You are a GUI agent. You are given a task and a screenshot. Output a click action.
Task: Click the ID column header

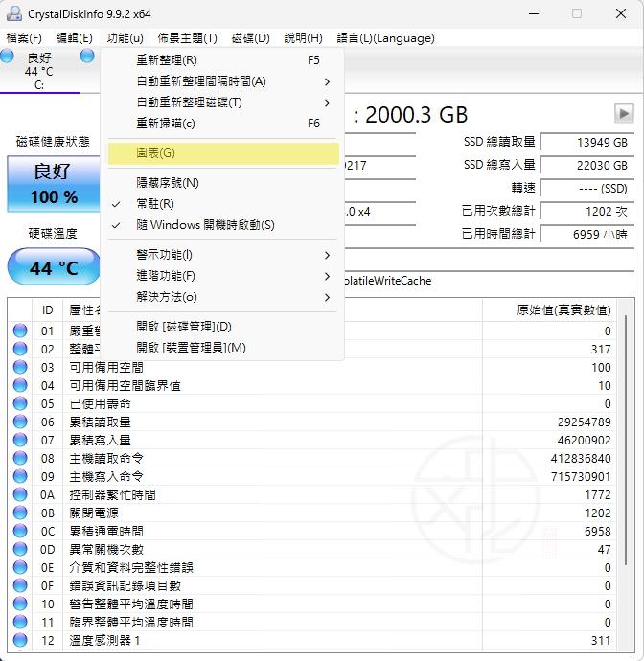click(x=47, y=310)
